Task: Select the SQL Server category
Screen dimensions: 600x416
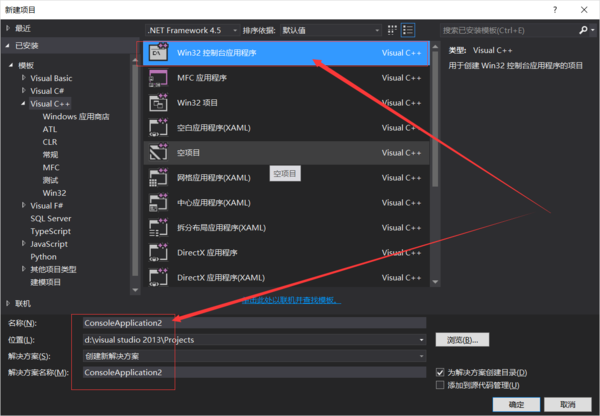Action: (51, 219)
